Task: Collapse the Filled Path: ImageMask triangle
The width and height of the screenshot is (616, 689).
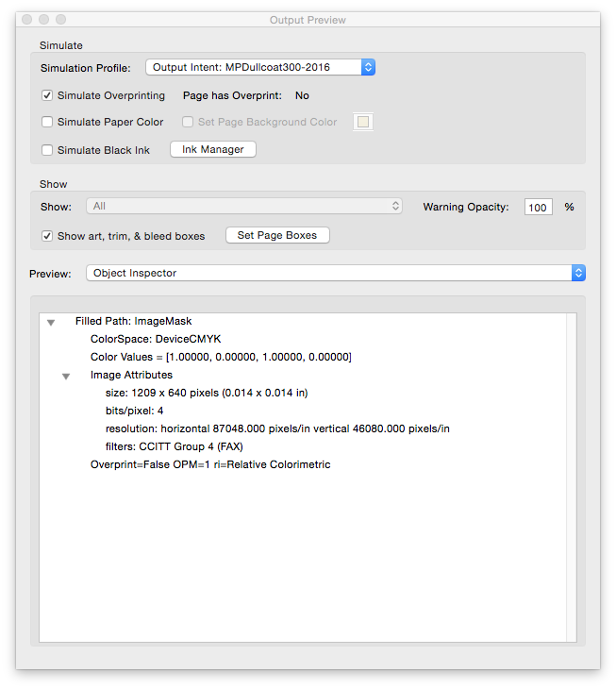Action: pos(51,323)
